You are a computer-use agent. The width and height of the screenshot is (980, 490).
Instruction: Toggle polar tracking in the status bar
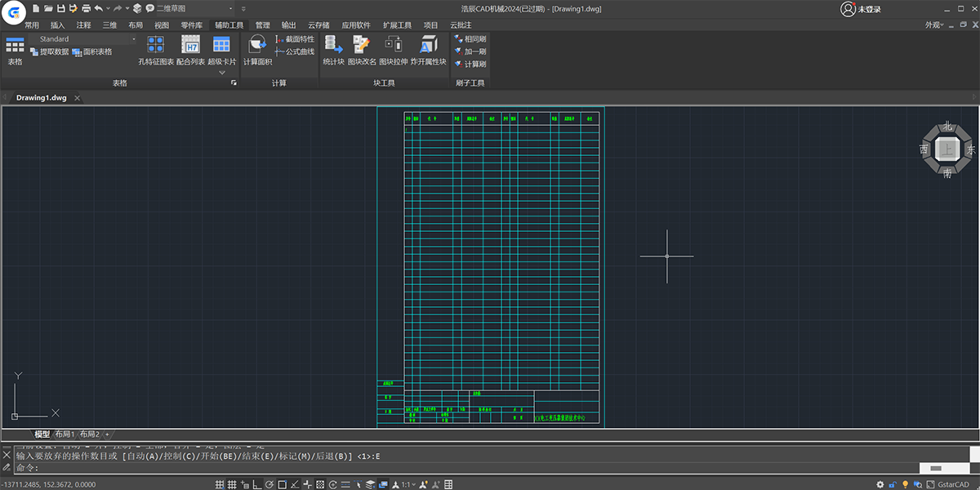pos(269,484)
